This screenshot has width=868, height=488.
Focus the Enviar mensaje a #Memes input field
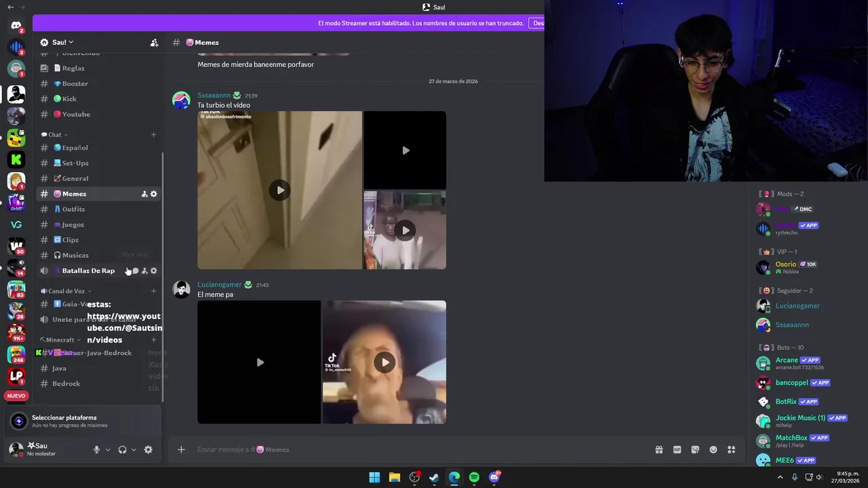pos(420,449)
